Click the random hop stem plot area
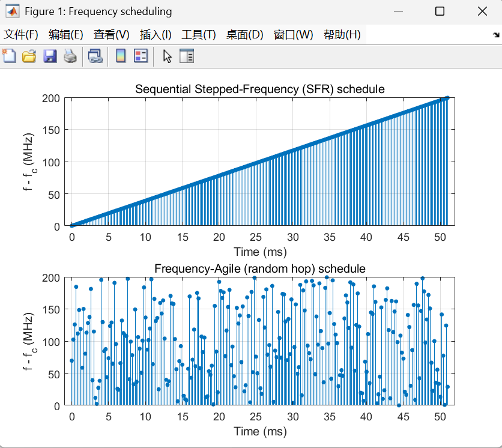This screenshot has height=448, width=502. click(x=259, y=341)
